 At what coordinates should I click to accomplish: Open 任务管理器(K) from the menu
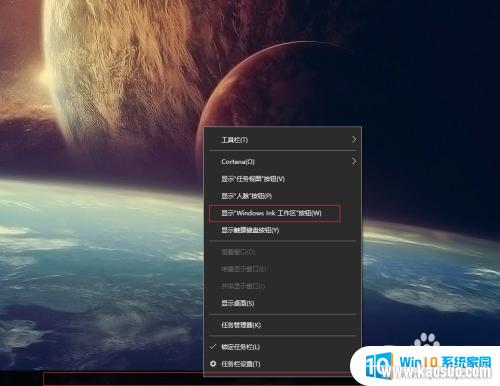283,325
